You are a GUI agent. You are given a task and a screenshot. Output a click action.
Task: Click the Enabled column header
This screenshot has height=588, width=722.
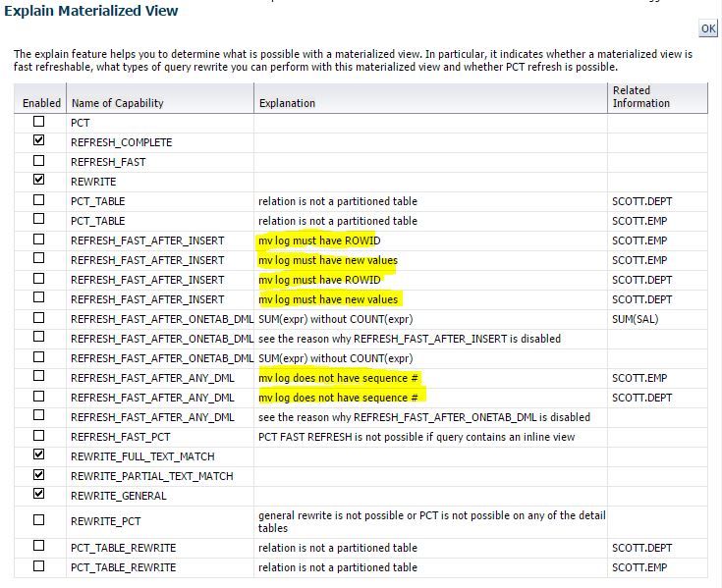[41, 103]
